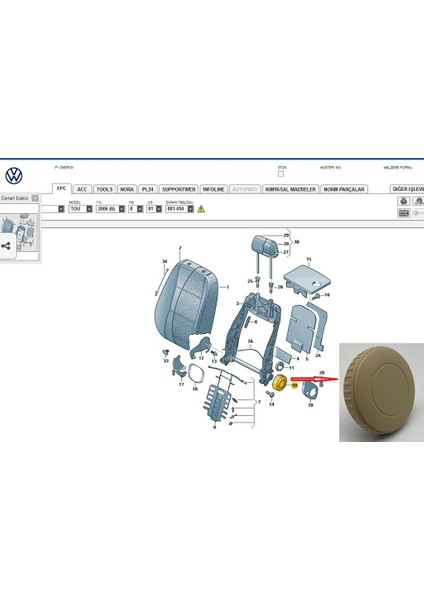Open the NORM PARÇALAR tab

344,189
